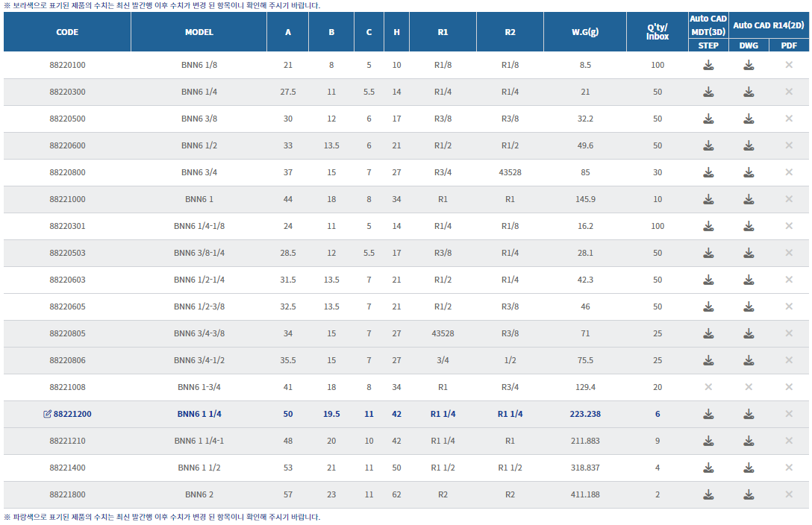The image size is (812, 525).
Task: Download STEP file for BNN6 1/8
Action: (708, 65)
